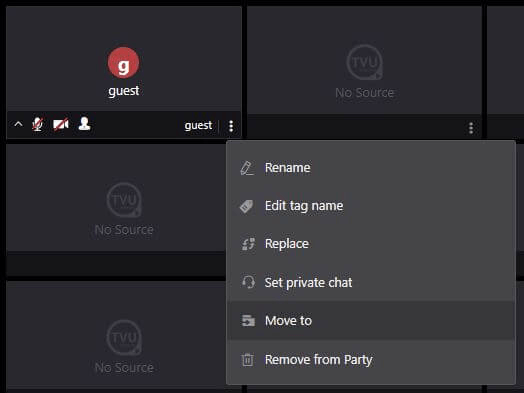524x393 pixels.
Task: Open the guest tile three-dot menu
Action: (231, 126)
